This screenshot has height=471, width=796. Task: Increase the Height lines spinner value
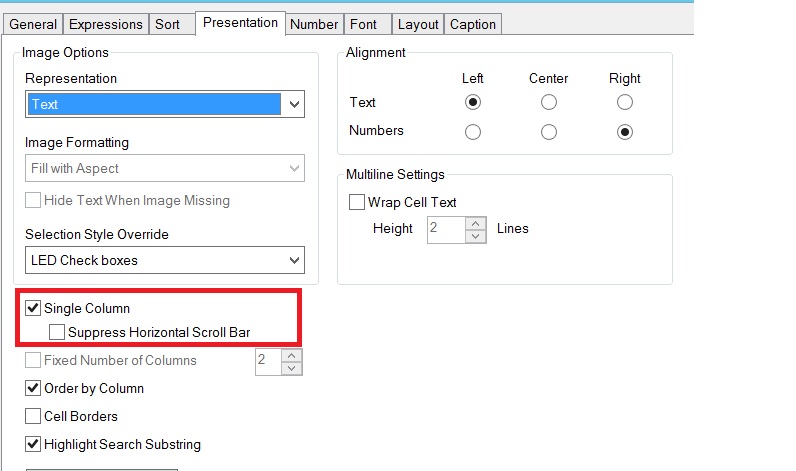[x=476, y=223]
